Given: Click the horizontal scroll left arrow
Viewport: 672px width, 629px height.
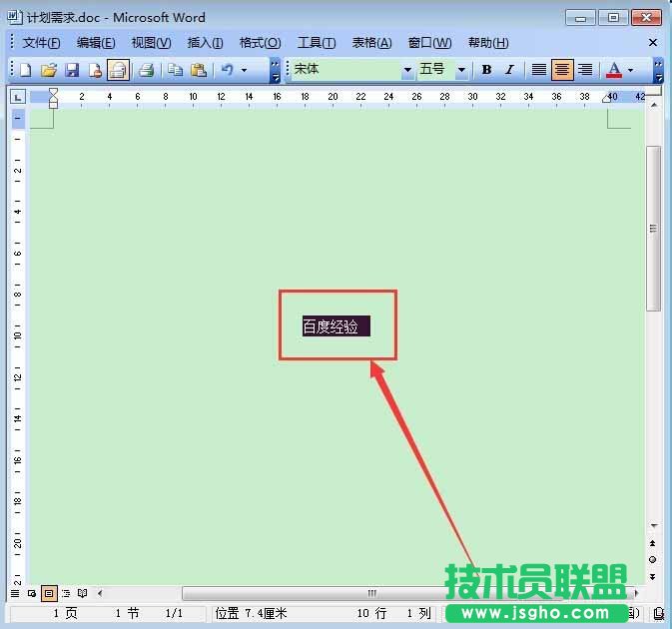Looking at the screenshot, I should coord(100,593).
